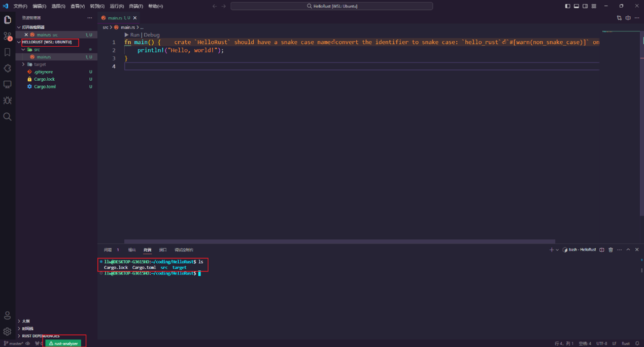Open the Extensions view icon
The height and width of the screenshot is (347, 644).
coord(8,68)
